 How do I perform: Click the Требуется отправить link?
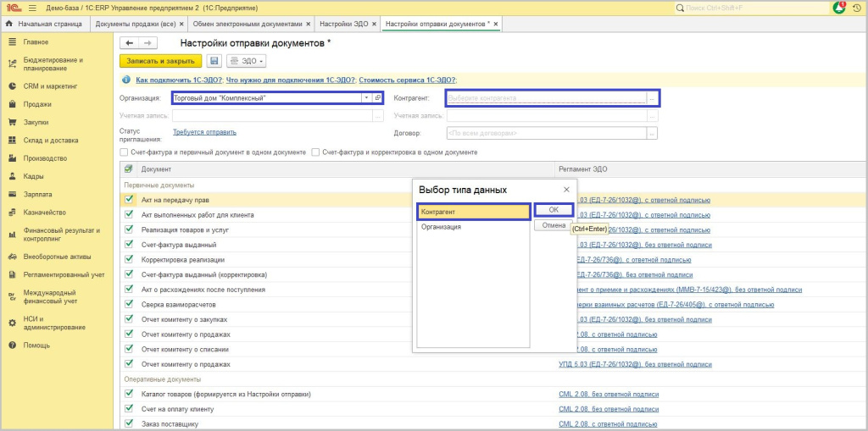coord(204,132)
